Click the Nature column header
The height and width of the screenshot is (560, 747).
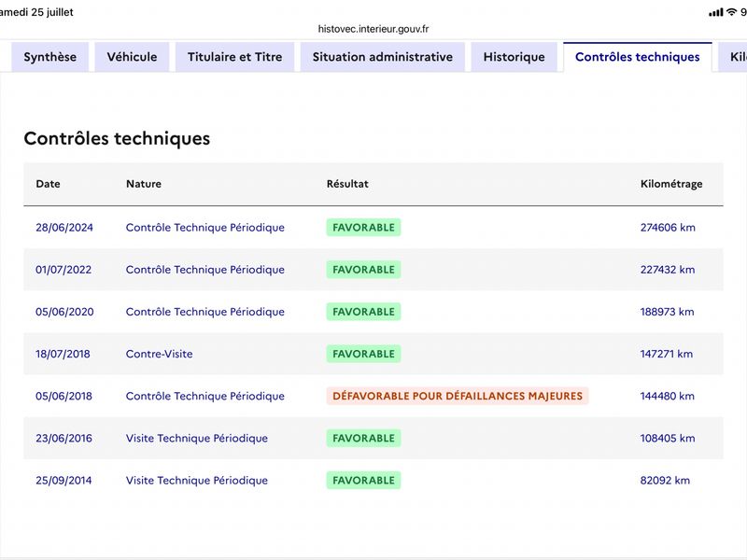click(144, 184)
